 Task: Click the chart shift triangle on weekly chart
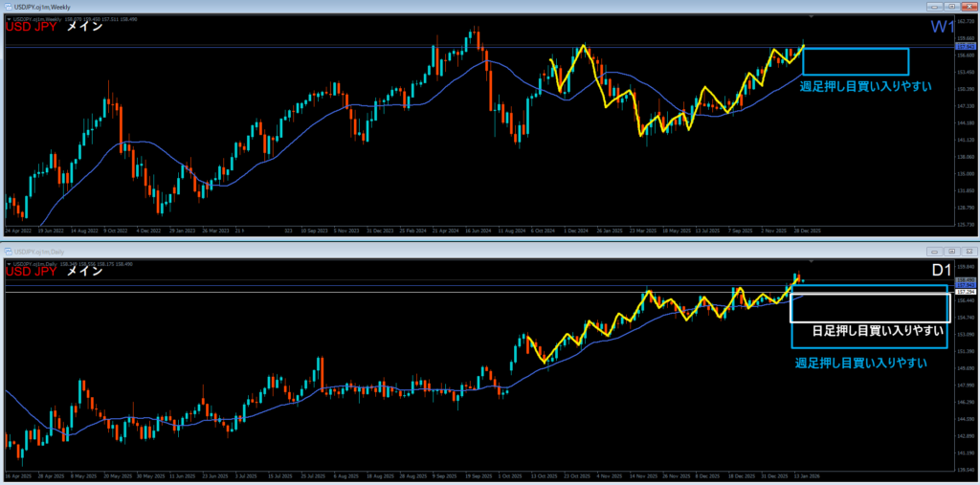(812, 17)
